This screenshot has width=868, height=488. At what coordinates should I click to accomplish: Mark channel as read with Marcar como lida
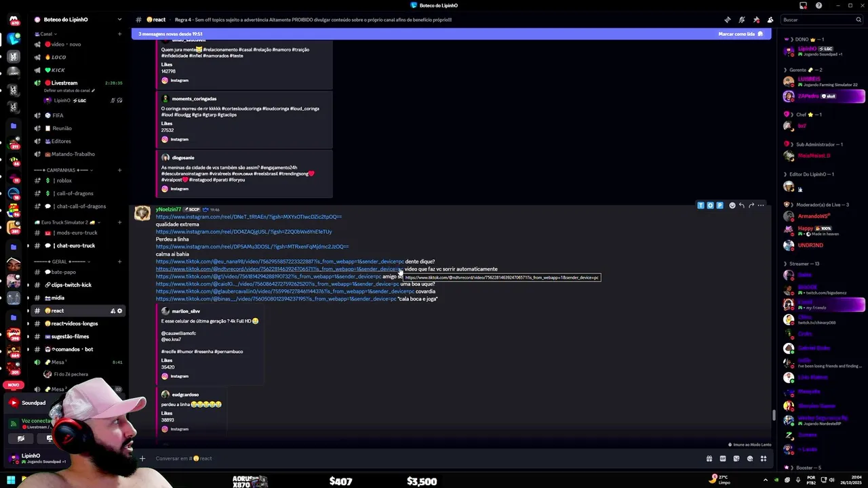click(x=741, y=34)
